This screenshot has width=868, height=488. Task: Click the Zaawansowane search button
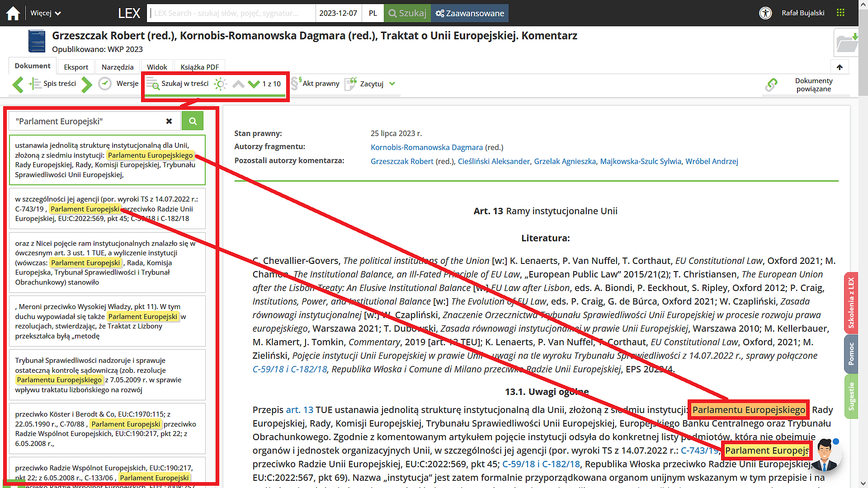point(470,13)
